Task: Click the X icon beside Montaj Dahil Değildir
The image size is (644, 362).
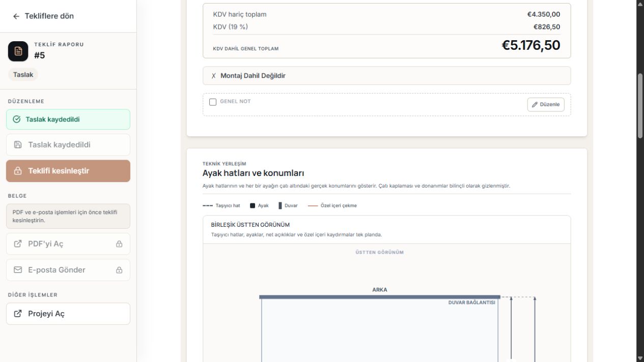Action: (214, 76)
